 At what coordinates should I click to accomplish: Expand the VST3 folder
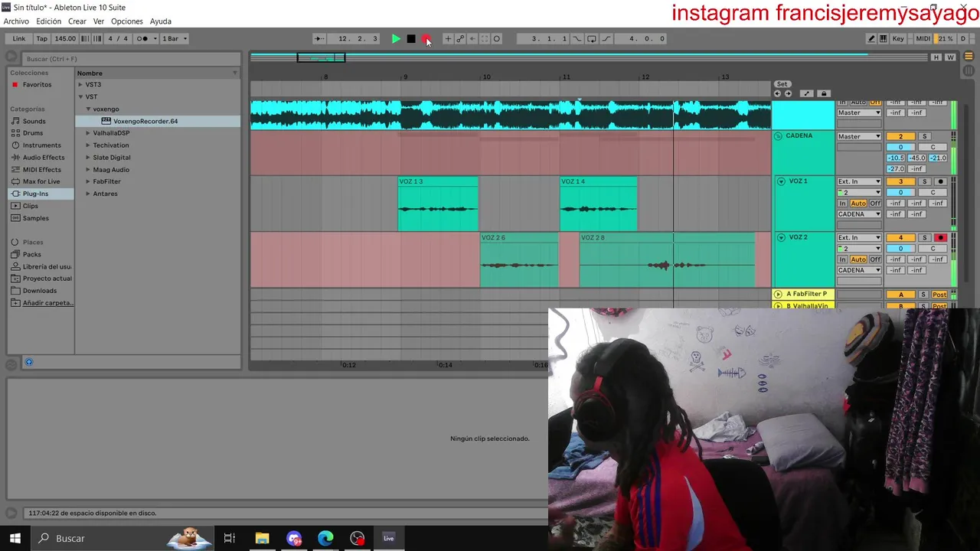(x=80, y=84)
